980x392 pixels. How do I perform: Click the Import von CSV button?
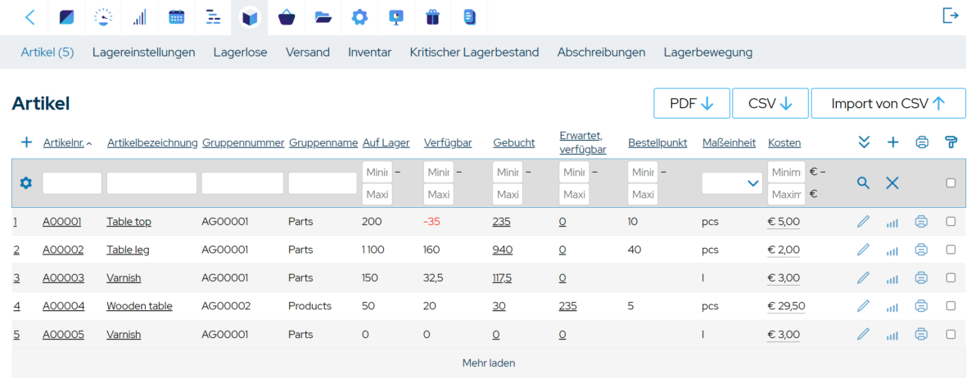pos(888,104)
